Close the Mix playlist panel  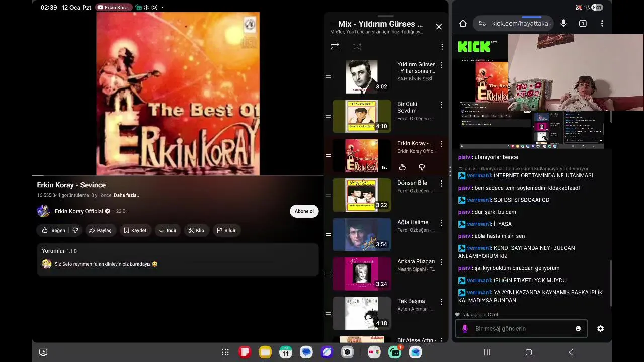(439, 27)
